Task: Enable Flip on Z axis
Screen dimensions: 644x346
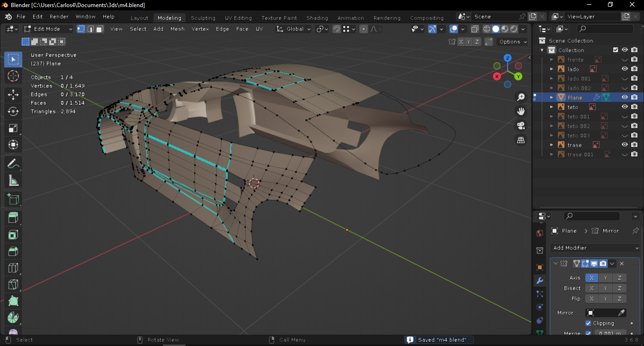Action: (x=619, y=299)
